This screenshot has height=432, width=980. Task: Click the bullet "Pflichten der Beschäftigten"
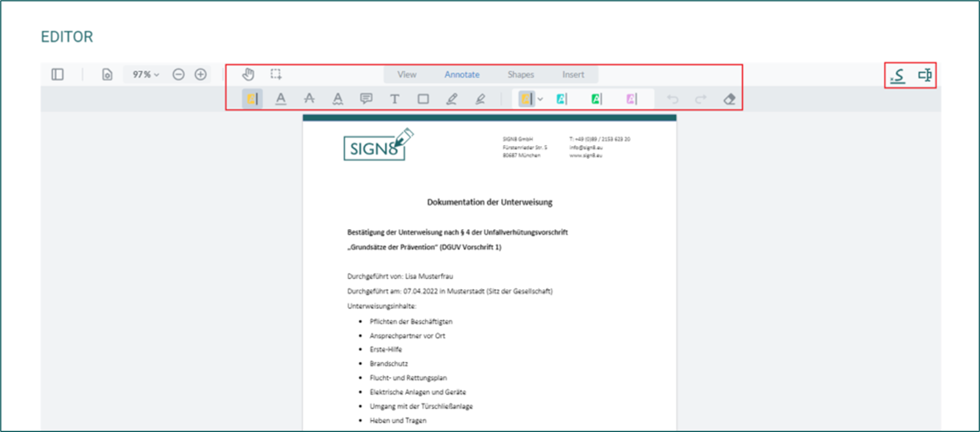tap(411, 321)
